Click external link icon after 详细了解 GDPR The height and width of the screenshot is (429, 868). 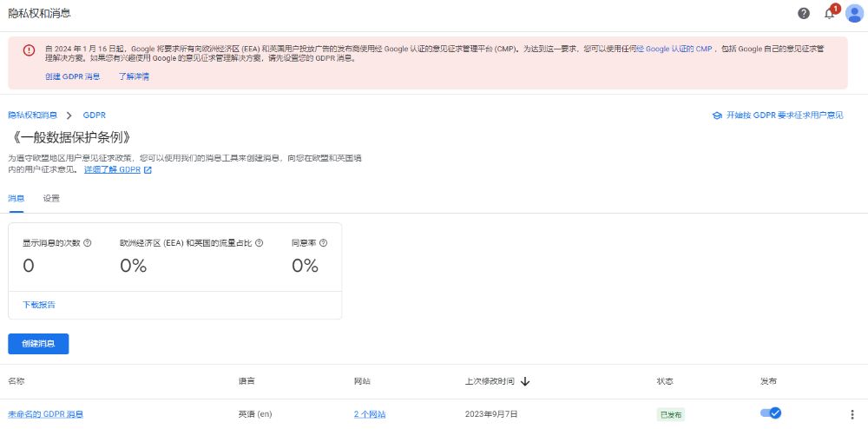coord(148,170)
